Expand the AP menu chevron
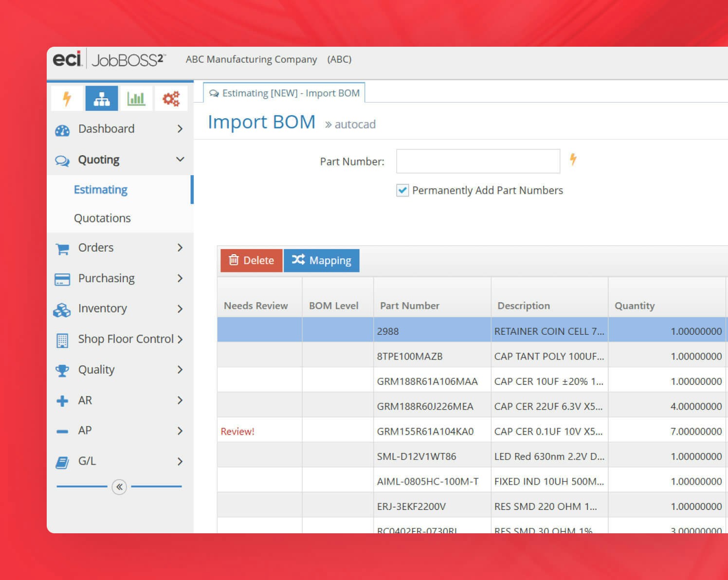 [180, 431]
